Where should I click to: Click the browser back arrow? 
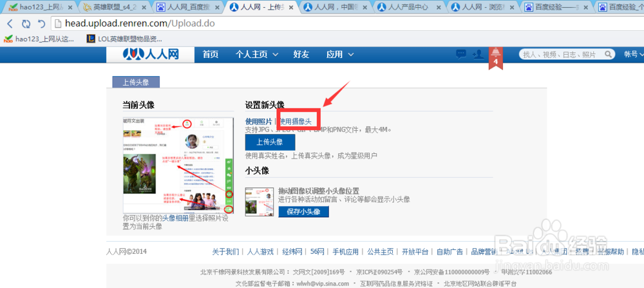click(10, 23)
